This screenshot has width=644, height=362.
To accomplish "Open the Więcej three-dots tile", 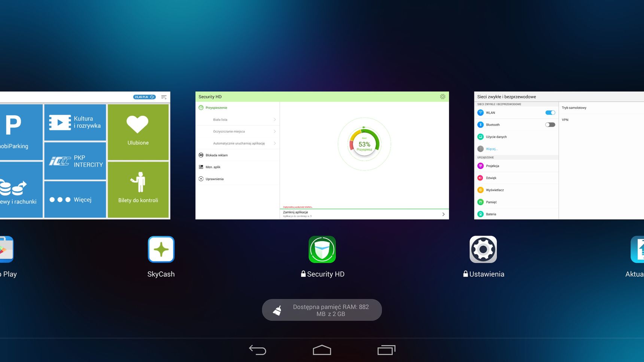I will click(x=75, y=199).
